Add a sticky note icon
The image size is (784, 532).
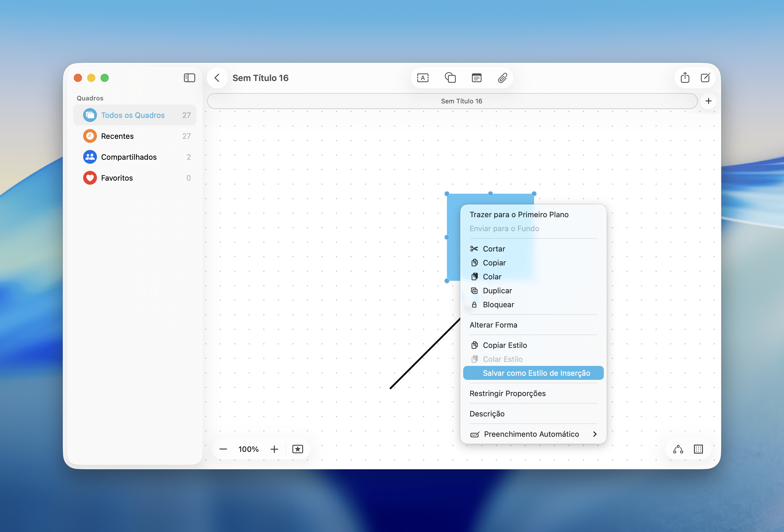pos(476,78)
